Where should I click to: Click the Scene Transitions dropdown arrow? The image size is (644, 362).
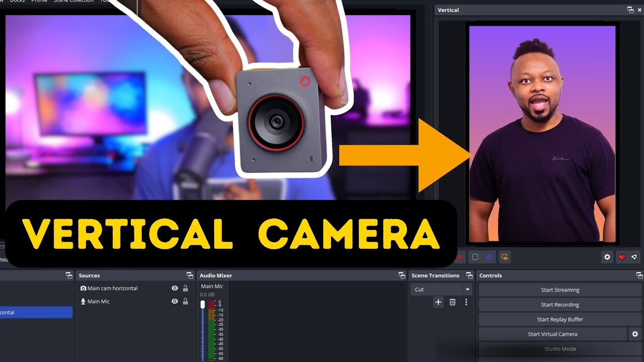(467, 290)
